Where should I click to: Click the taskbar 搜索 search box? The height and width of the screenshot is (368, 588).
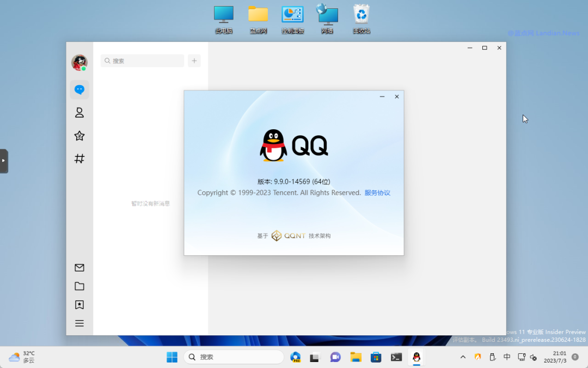pyautogui.click(x=234, y=357)
